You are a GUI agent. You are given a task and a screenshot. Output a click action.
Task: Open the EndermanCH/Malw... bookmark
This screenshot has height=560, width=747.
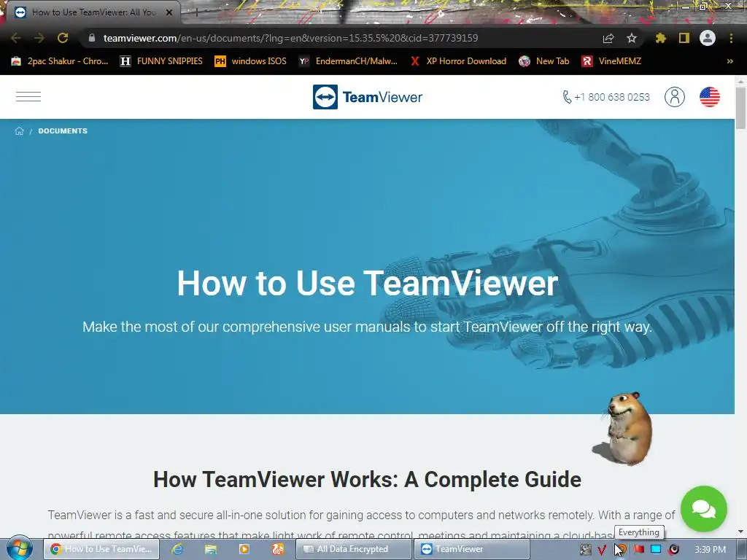pyautogui.click(x=348, y=61)
